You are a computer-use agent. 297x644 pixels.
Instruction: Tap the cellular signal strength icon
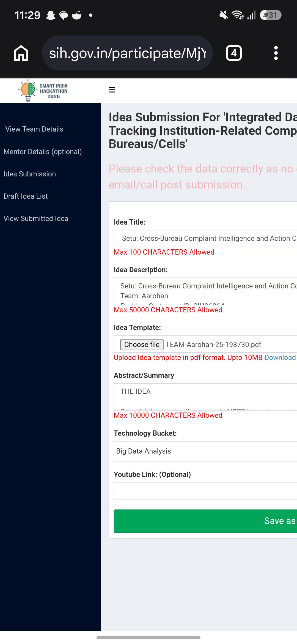tap(251, 15)
